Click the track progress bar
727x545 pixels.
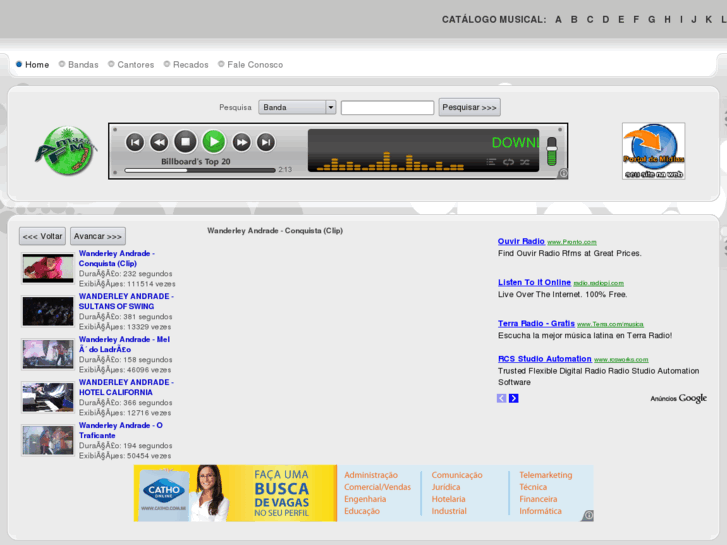[200, 170]
